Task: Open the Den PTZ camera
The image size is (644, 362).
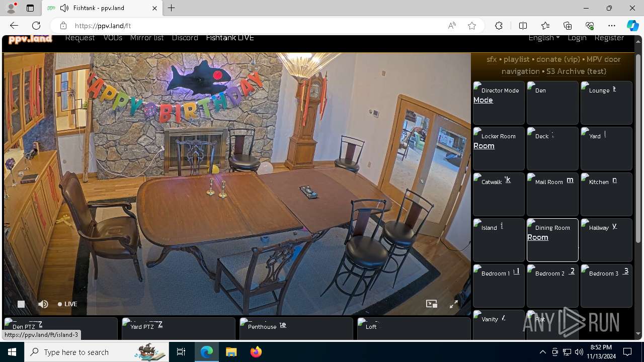Action: (60, 328)
